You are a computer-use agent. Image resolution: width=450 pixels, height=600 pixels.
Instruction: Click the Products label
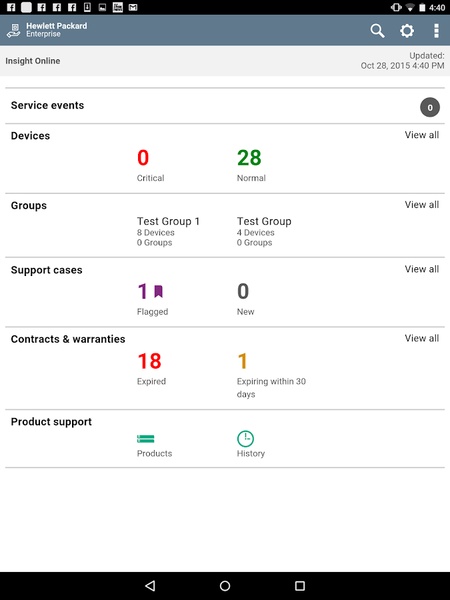coord(155,453)
